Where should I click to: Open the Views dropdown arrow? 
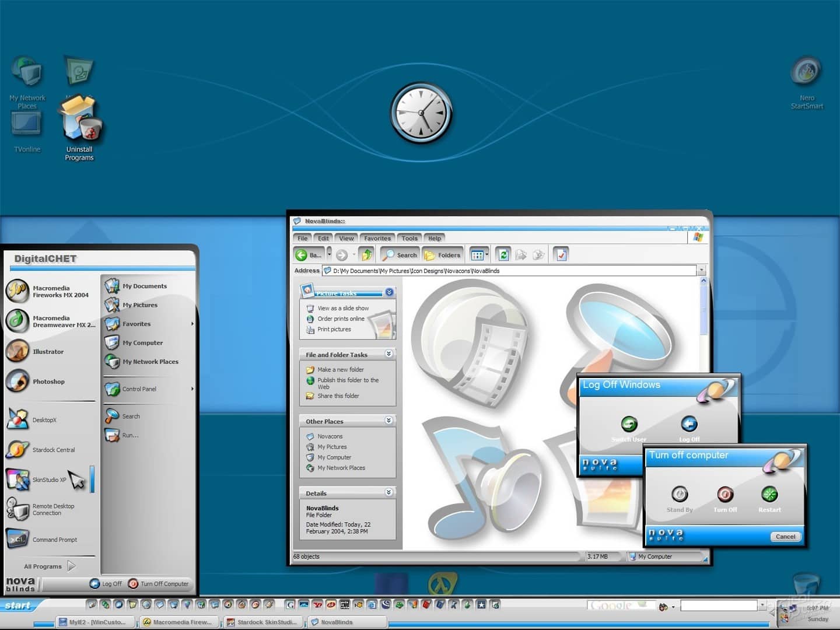[485, 254]
